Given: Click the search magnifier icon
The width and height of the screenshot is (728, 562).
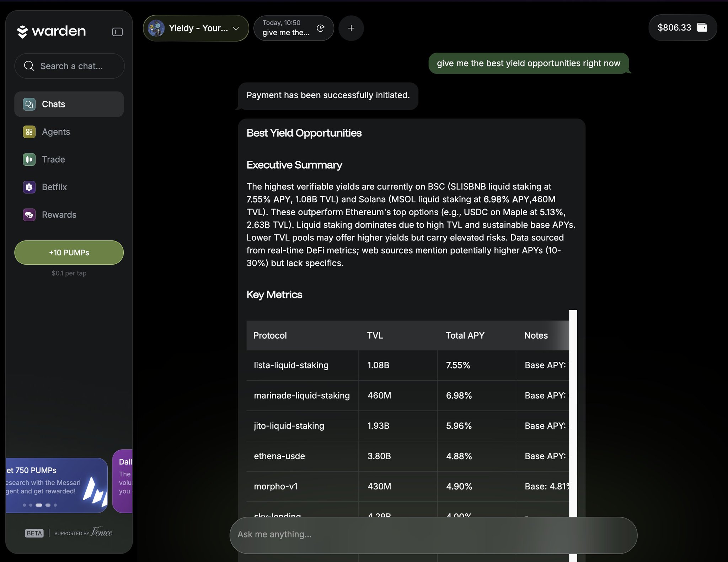Looking at the screenshot, I should (x=29, y=66).
